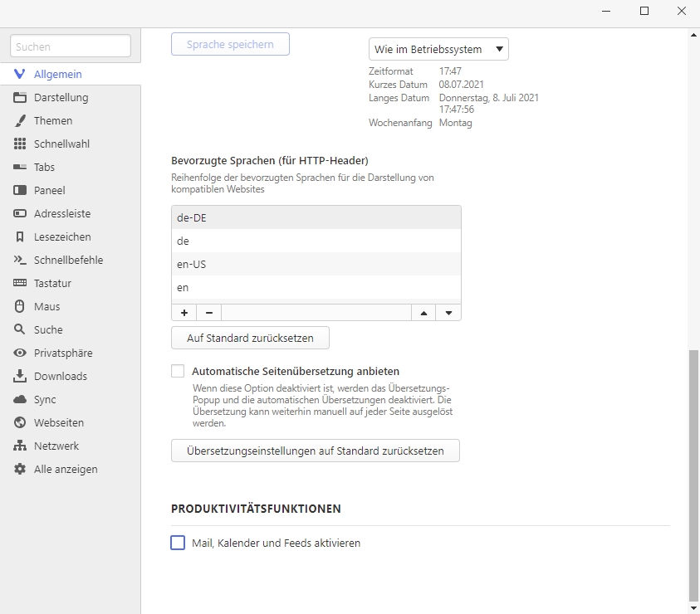Viewport: 700px width, 614px height.
Task: Click the vertical scrollbar thumb
Action: point(693,475)
